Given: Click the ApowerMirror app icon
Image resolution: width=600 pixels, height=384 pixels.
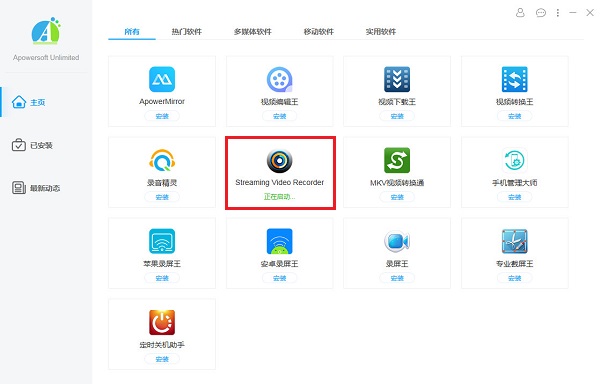Looking at the screenshot, I should [x=162, y=79].
